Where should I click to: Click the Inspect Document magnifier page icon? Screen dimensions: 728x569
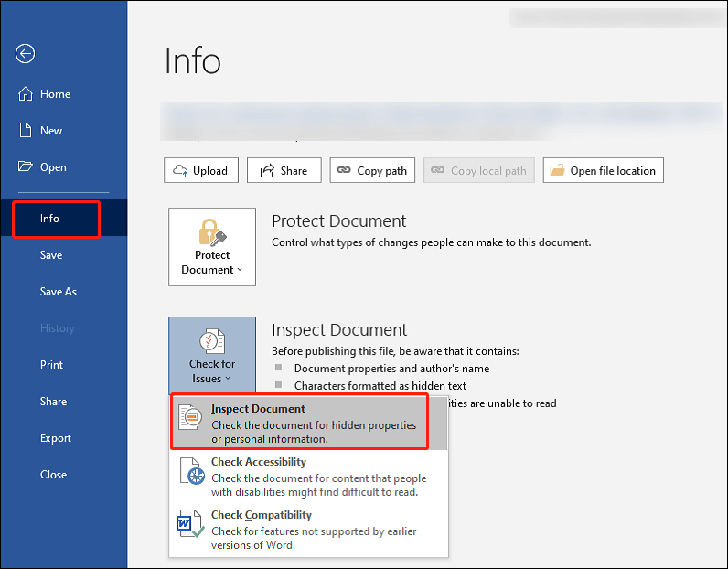pyautogui.click(x=191, y=416)
